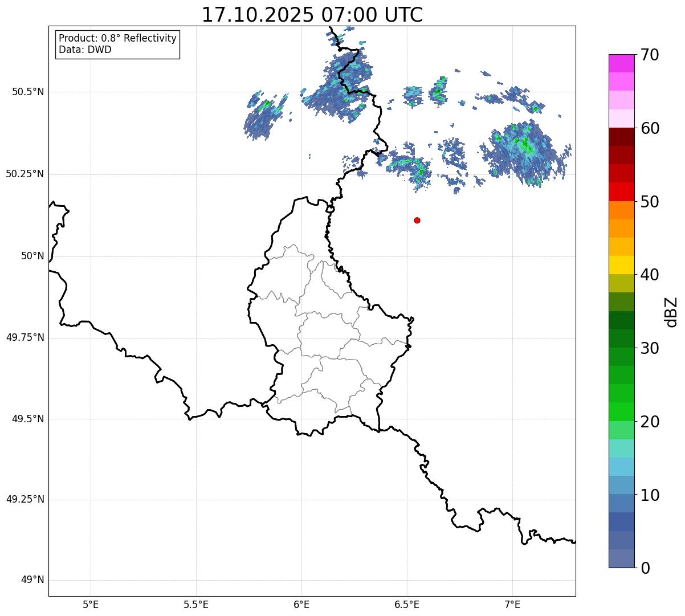Image resolution: width=685 pixels, height=616 pixels.
Task: Click the 'dBZ' colorbar label
Action: [672, 312]
